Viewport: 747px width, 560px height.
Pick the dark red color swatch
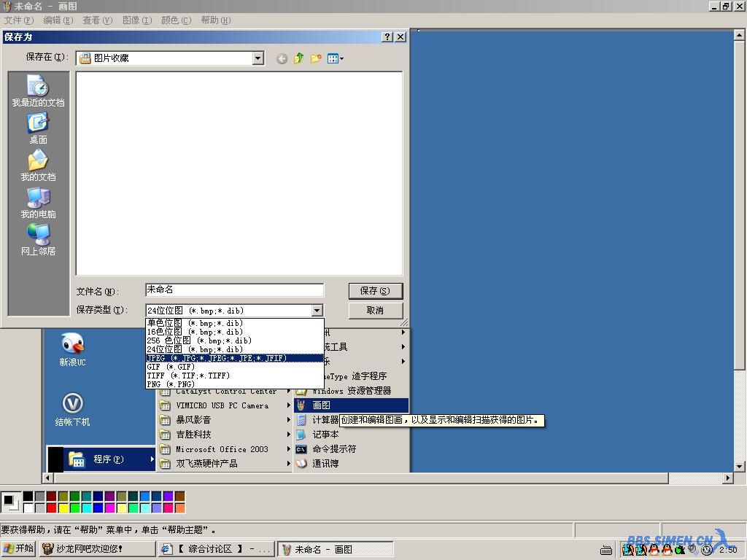(x=52, y=496)
